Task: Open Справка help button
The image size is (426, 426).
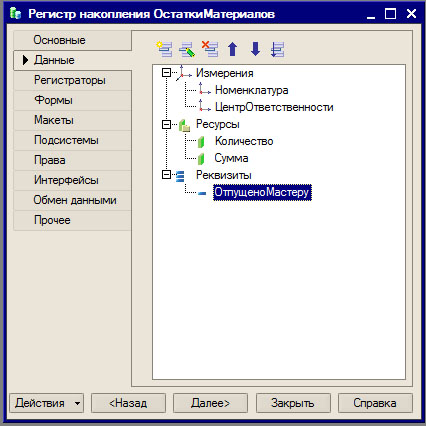Action: tap(375, 403)
